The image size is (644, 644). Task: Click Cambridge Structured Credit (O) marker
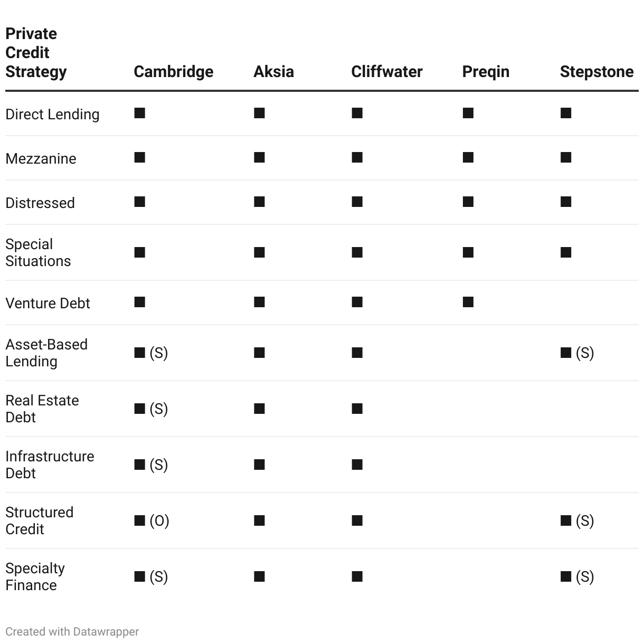click(x=152, y=521)
